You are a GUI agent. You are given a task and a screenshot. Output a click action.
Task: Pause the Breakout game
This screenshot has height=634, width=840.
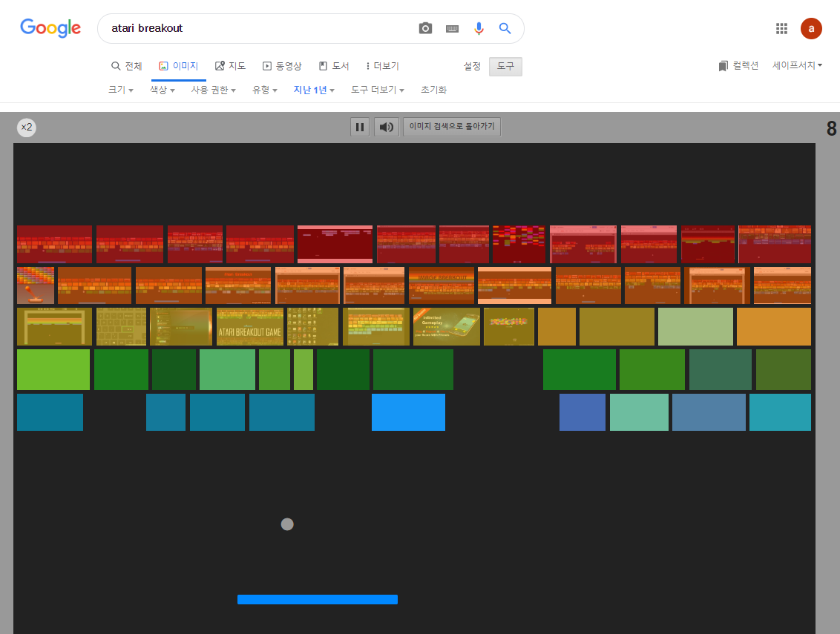point(360,127)
